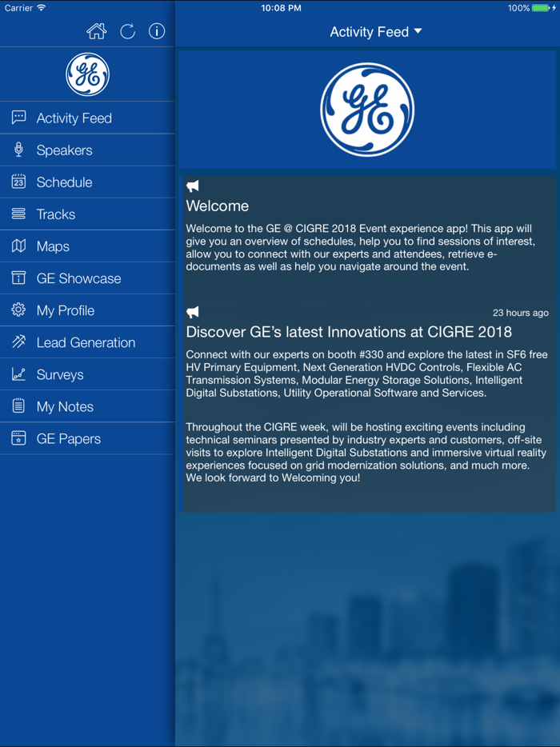The height and width of the screenshot is (747, 560).
Task: Open GE Papers in sidebar
Action: tap(88, 438)
